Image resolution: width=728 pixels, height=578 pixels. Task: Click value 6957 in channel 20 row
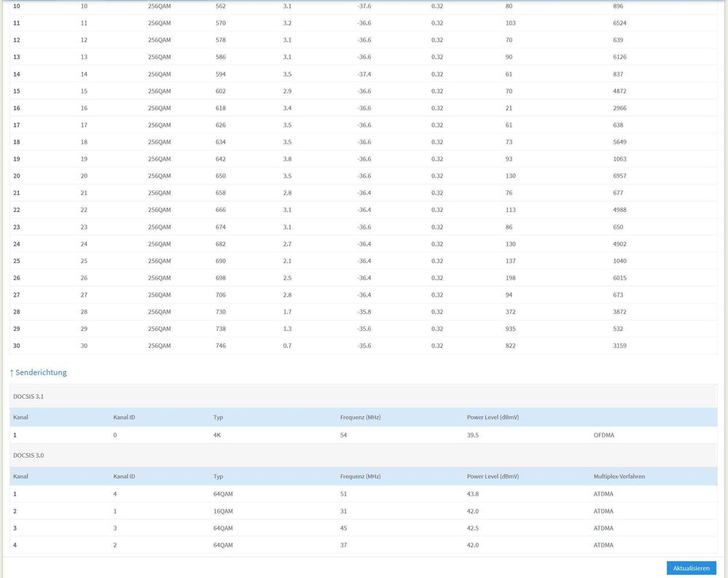pyautogui.click(x=619, y=176)
